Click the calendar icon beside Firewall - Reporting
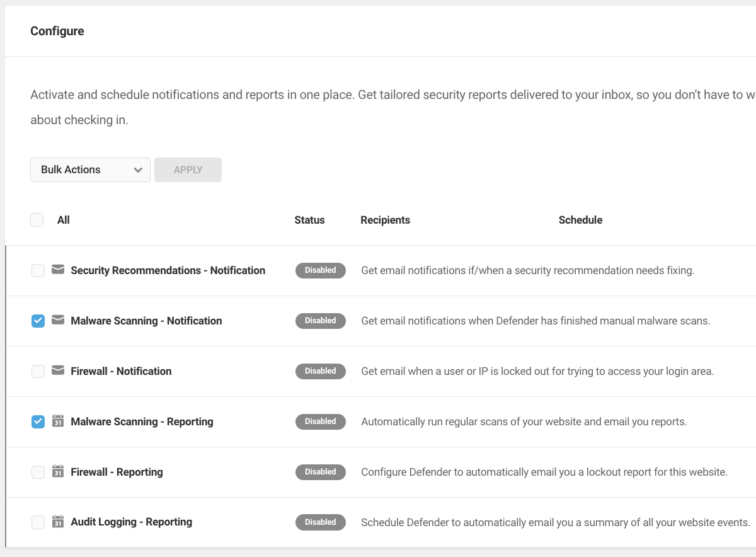Image resolution: width=756 pixels, height=557 pixels. tap(58, 471)
